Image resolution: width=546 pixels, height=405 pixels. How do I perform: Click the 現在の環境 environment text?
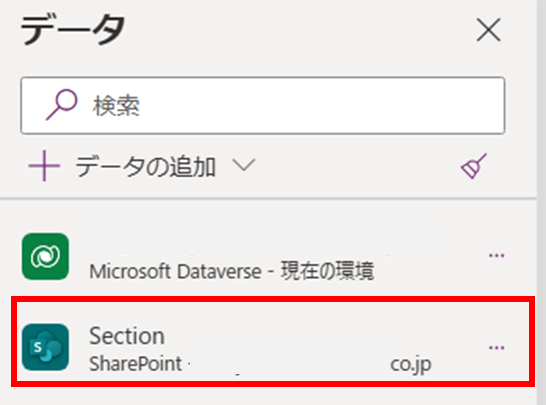point(327,271)
